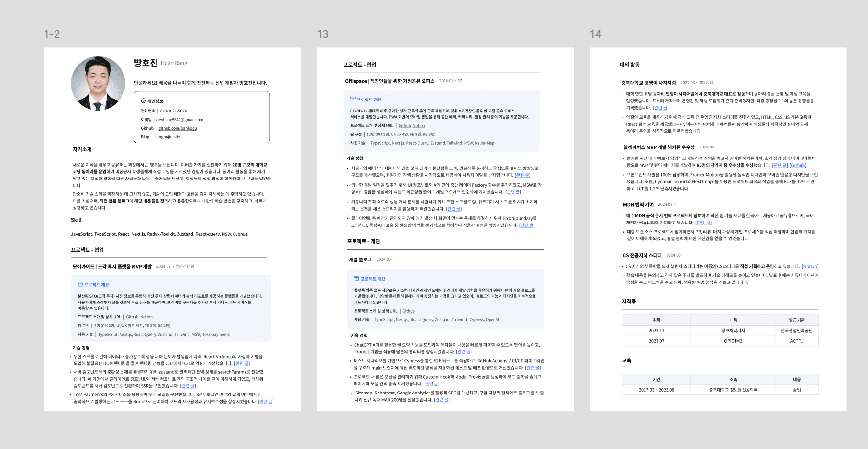868x449 pixels.
Task: Open the Notion link in 모아가이드 overview
Action: point(146,317)
